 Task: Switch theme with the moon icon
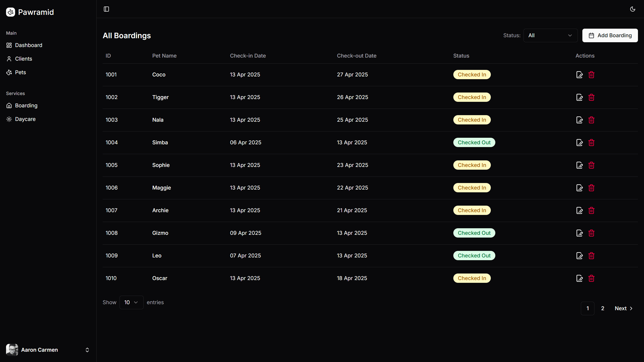point(632,9)
